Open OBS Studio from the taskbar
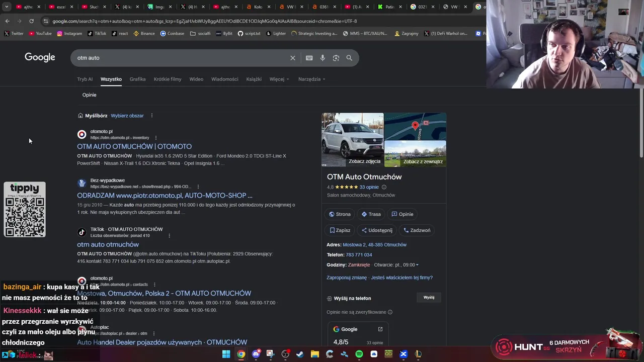This screenshot has height=362, width=644. [285, 354]
